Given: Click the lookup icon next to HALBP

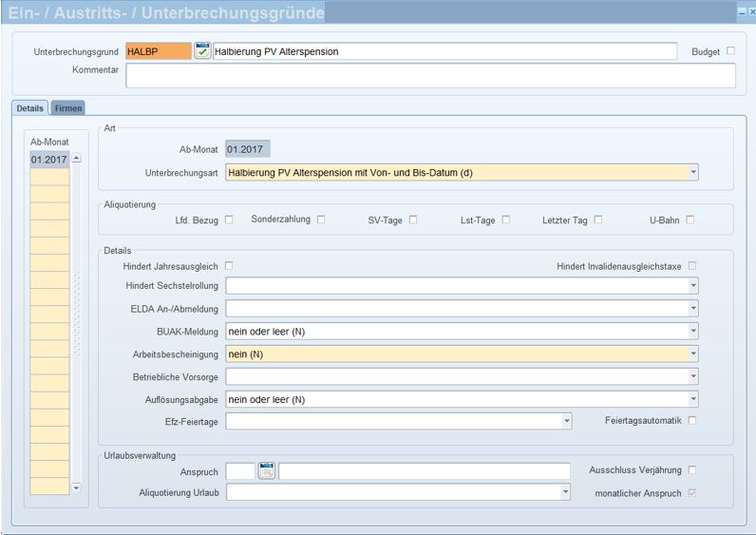Looking at the screenshot, I should pyautogui.click(x=202, y=51).
